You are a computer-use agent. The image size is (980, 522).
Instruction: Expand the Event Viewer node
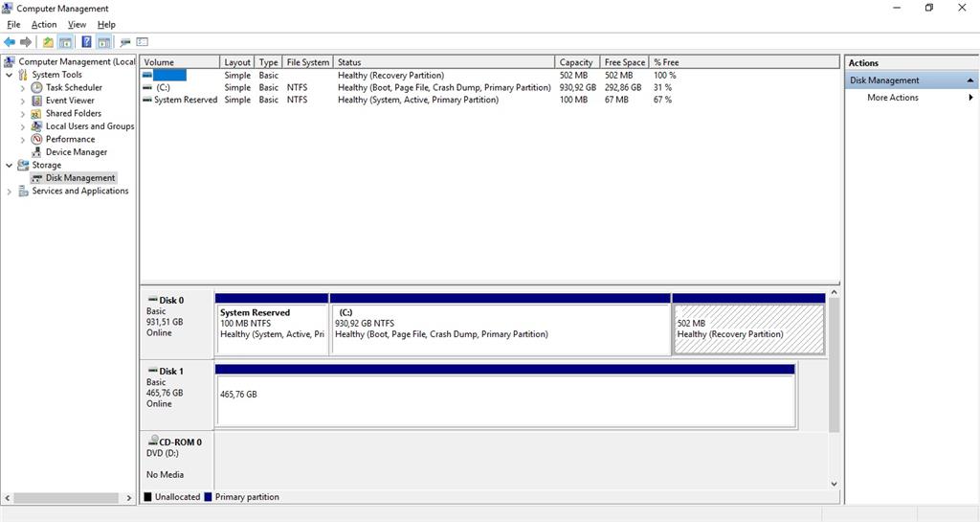click(23, 101)
